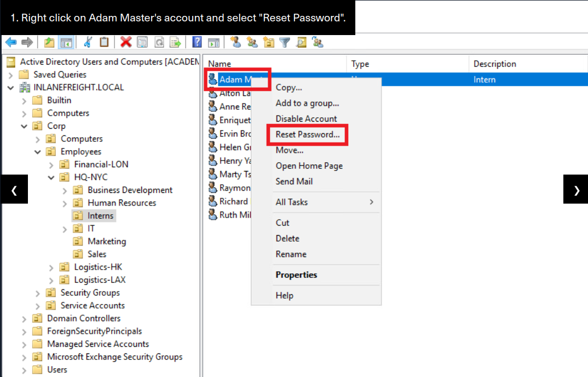Choose Rename in the context menu

[316, 254]
